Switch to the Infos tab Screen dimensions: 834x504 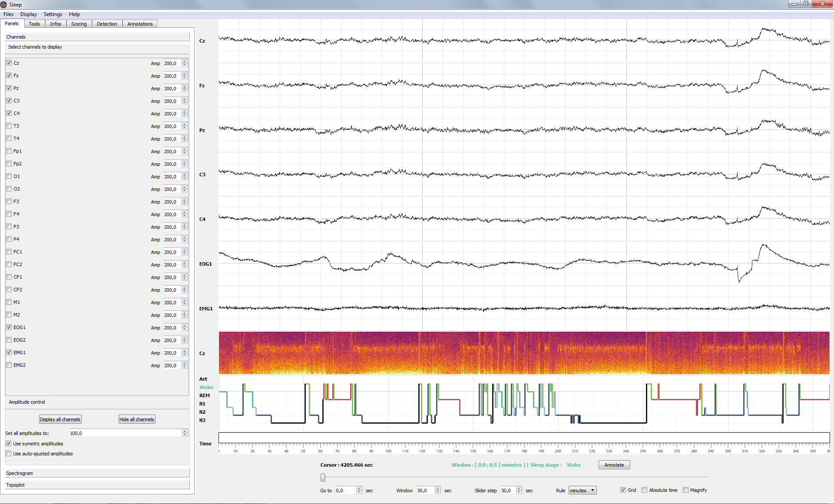coord(55,24)
